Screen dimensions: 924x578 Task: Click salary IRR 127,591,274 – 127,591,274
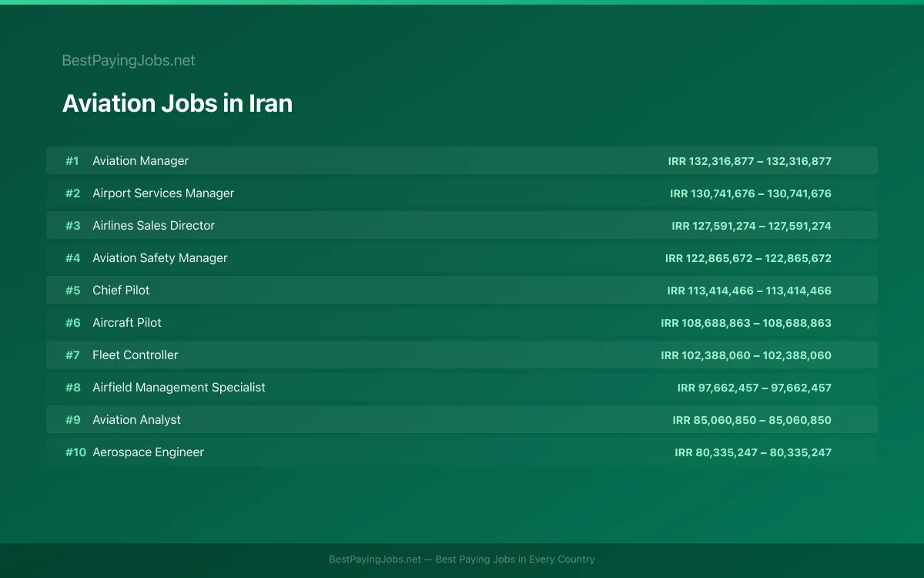click(752, 226)
